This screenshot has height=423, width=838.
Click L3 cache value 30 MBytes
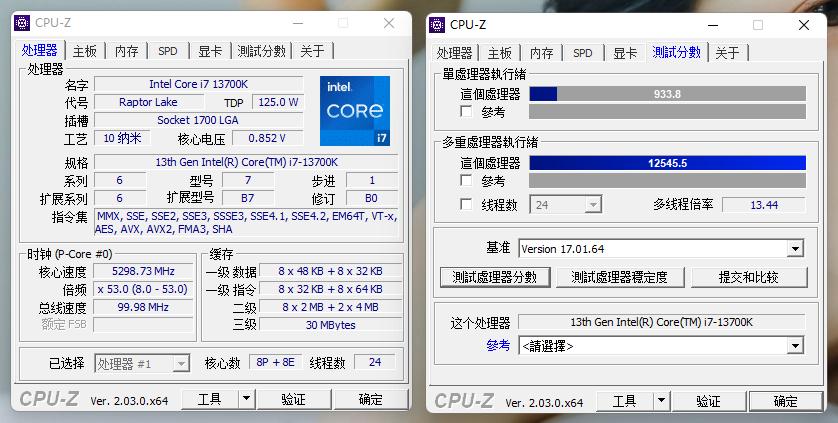click(331, 325)
